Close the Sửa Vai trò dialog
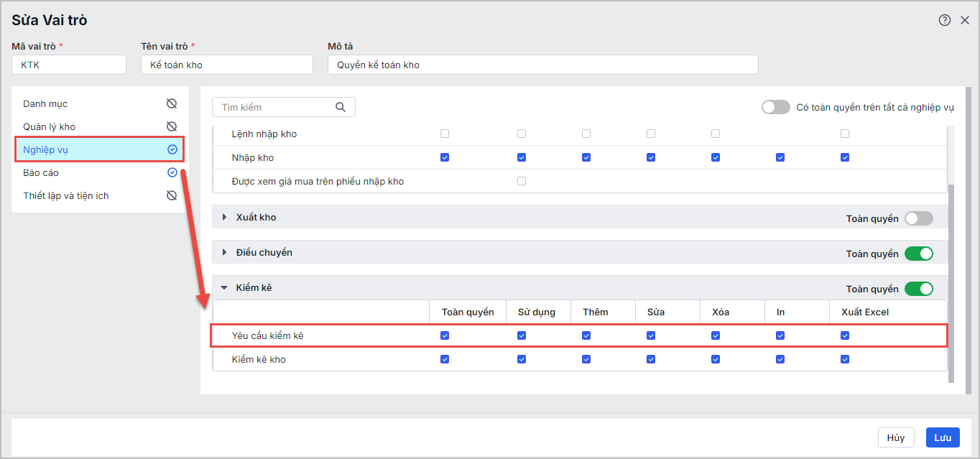The height and width of the screenshot is (459, 980). (x=965, y=20)
